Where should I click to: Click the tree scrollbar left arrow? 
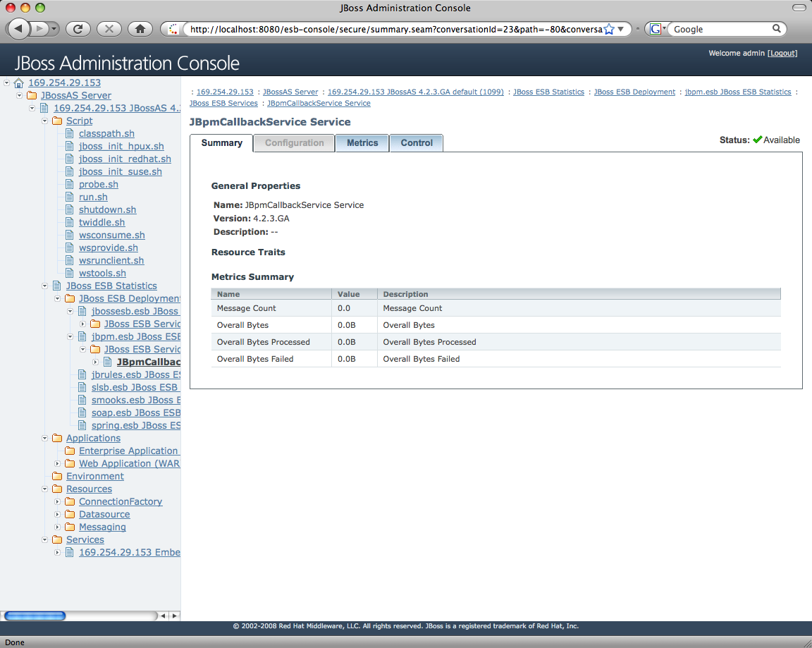pyautogui.click(x=163, y=616)
